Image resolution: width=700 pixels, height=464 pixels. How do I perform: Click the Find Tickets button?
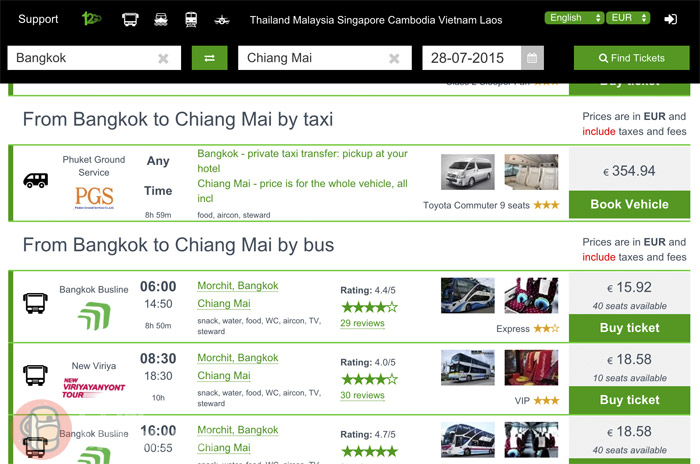[x=631, y=58]
